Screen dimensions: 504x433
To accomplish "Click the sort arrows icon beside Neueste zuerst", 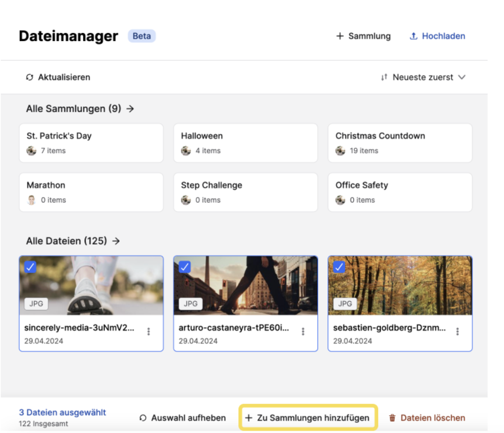I will click(384, 77).
